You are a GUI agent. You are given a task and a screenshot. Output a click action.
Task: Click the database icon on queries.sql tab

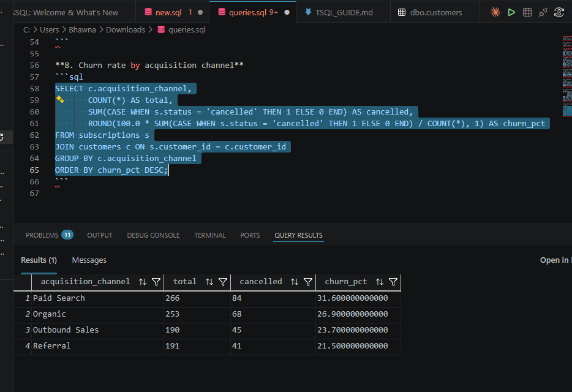[222, 12]
